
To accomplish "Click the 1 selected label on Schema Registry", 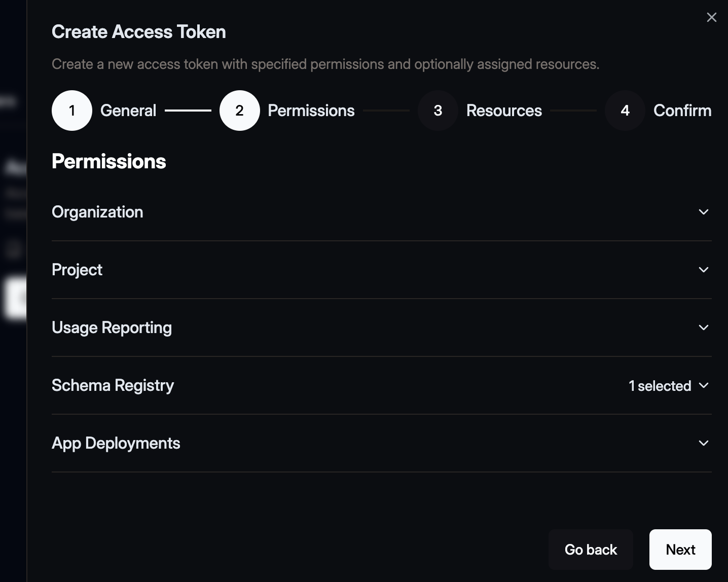I will pos(660,386).
